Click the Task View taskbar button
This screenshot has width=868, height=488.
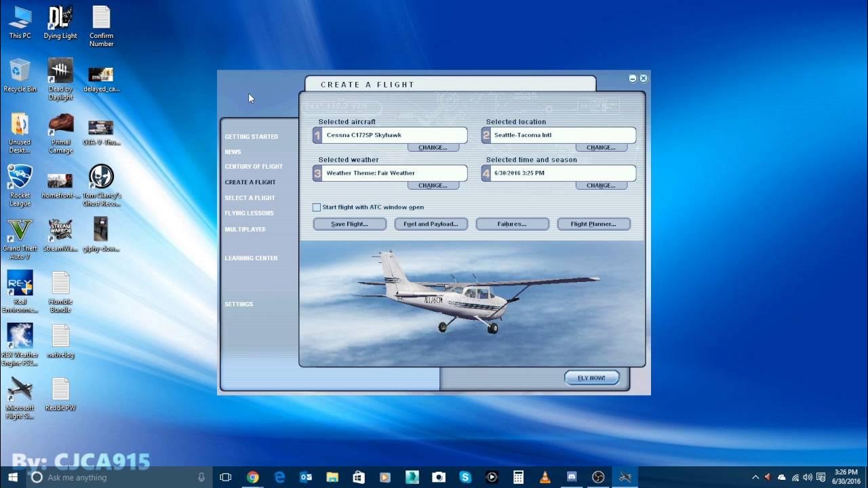point(226,477)
